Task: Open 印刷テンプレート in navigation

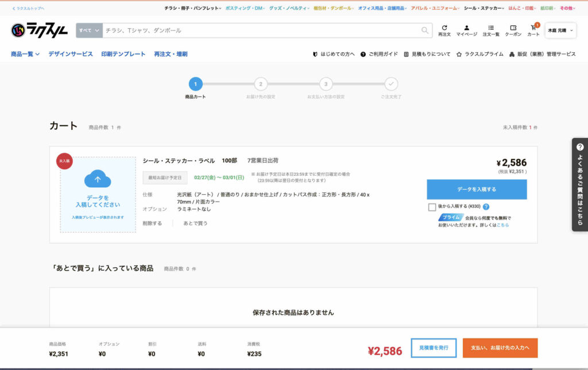Action: point(123,54)
